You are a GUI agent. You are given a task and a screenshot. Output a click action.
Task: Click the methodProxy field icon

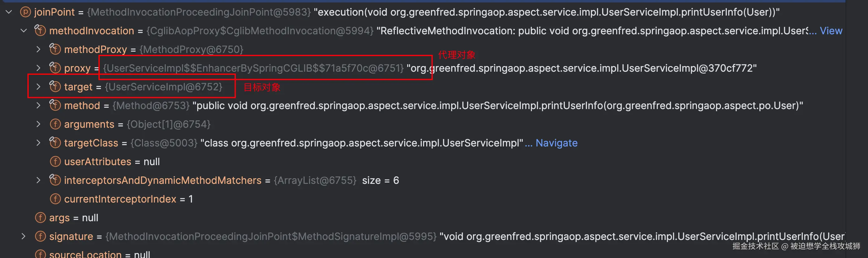point(55,49)
